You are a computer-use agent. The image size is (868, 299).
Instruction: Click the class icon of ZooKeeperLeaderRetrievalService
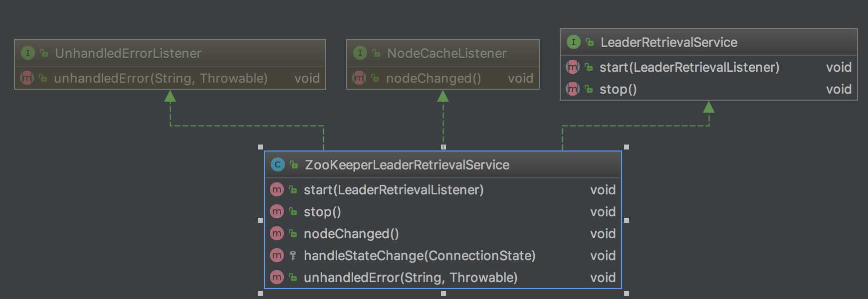click(x=277, y=164)
